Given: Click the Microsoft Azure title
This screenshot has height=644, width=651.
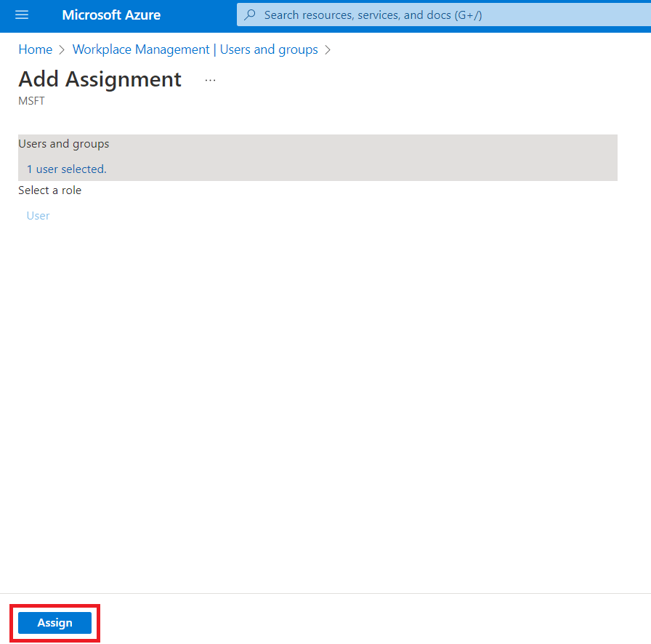Looking at the screenshot, I should (x=111, y=15).
